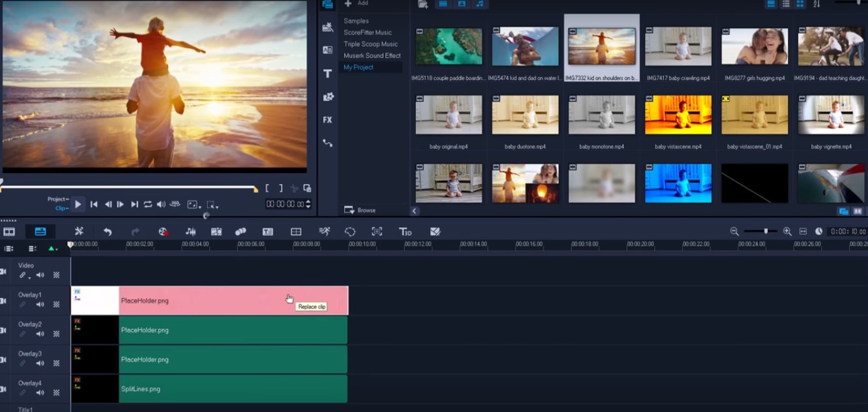Viewport: 868px width, 412px height.
Task: Select the baby vignette.mp4 thumbnail
Action: 831,115
